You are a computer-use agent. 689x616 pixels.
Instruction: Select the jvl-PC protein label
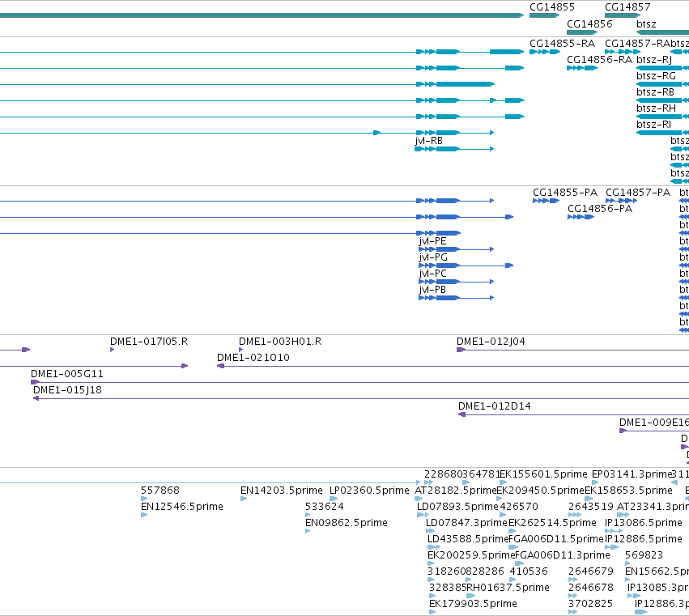coord(432,274)
